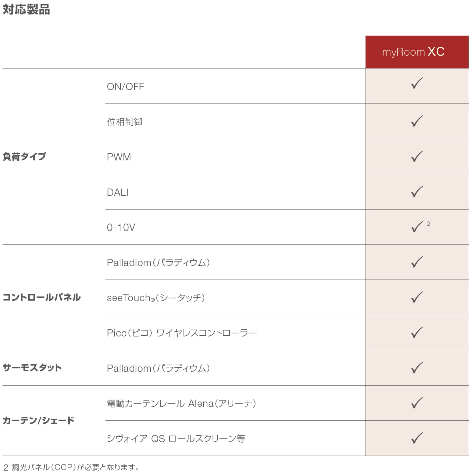This screenshot has width=469, height=476.
Task: Click the checkmark in the 0-10V row
Action: [417, 227]
